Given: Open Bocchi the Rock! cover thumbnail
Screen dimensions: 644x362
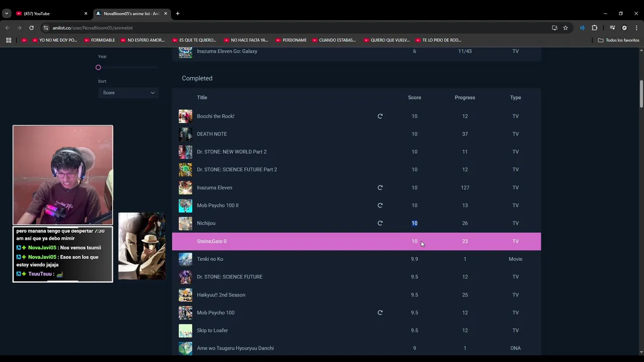Looking at the screenshot, I should pos(185,116).
